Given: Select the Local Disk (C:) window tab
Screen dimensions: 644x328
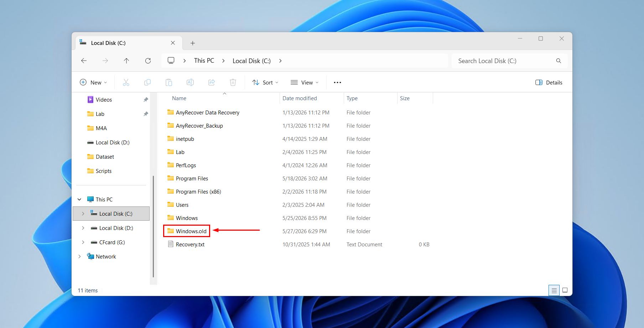Looking at the screenshot, I should coord(129,43).
